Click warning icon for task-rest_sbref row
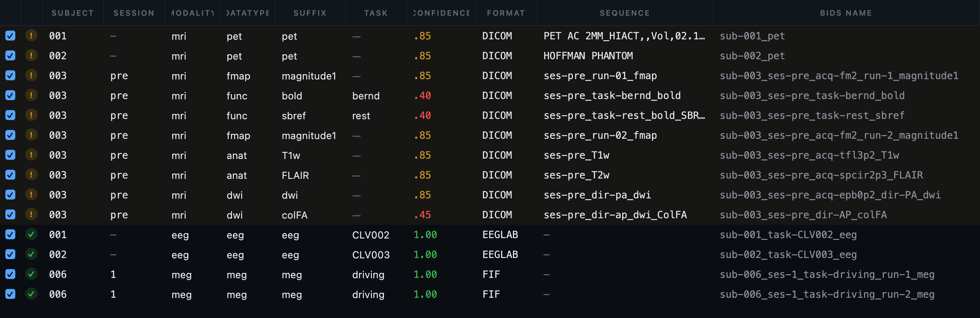This screenshot has width=980, height=318. click(31, 115)
